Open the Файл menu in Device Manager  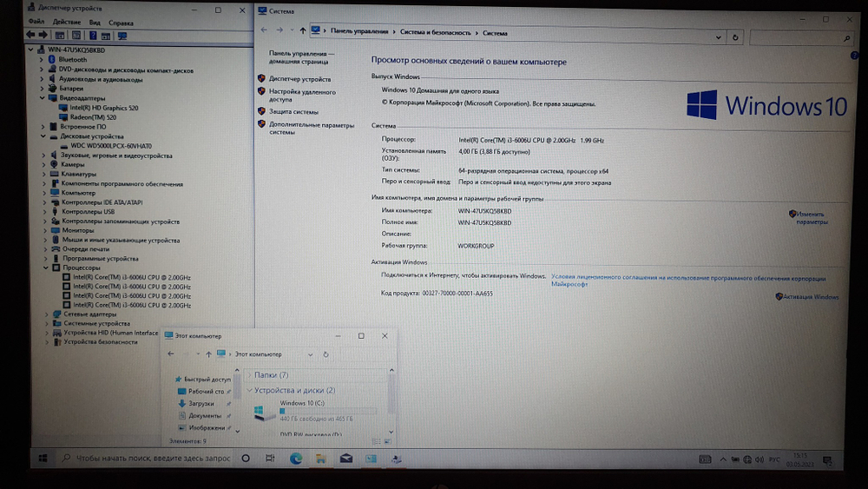click(x=36, y=22)
